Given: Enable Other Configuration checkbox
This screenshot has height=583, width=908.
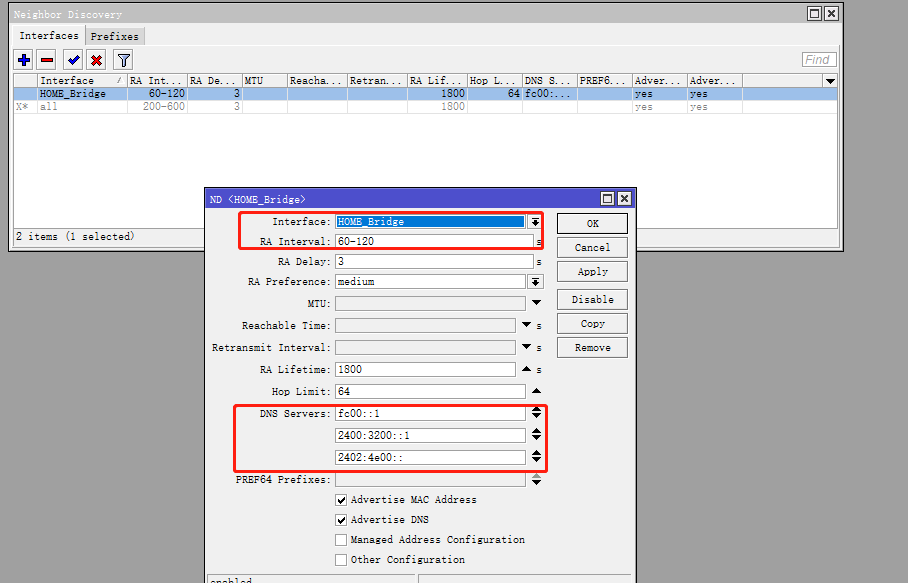Looking at the screenshot, I should click(x=341, y=560).
